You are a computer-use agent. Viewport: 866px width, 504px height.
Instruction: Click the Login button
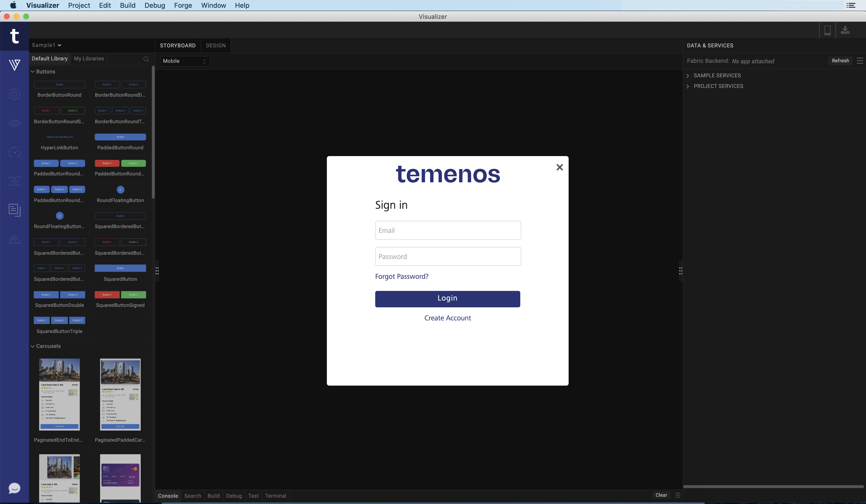[448, 299]
